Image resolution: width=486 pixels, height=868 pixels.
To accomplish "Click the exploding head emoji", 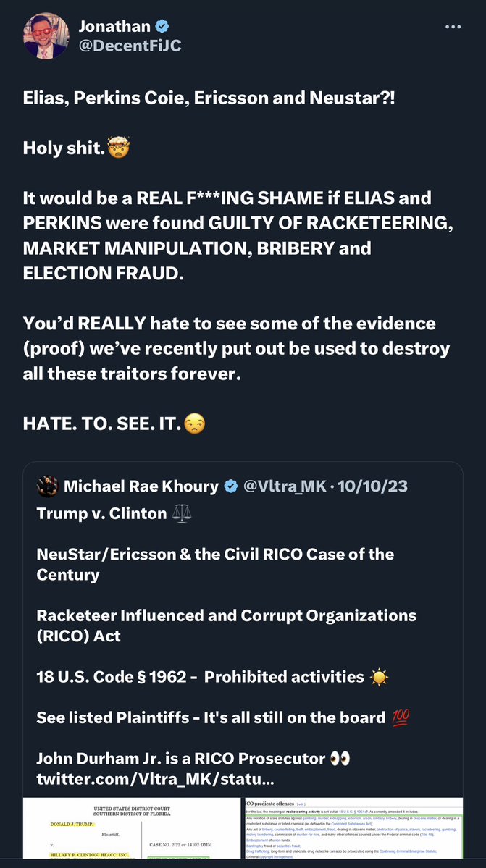I will pos(117,149).
